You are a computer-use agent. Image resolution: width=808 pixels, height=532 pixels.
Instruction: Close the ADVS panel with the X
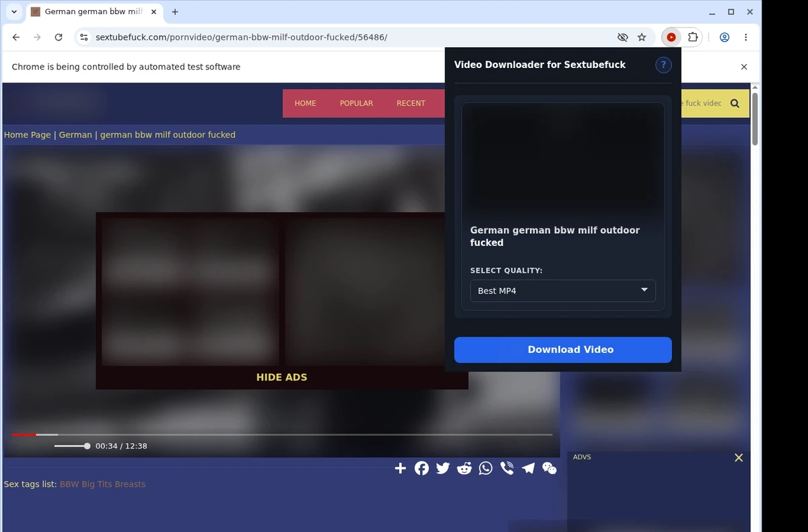[739, 457]
